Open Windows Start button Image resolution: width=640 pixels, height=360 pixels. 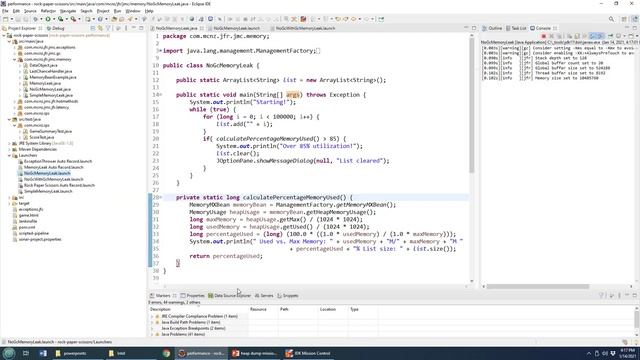(x=9, y=353)
